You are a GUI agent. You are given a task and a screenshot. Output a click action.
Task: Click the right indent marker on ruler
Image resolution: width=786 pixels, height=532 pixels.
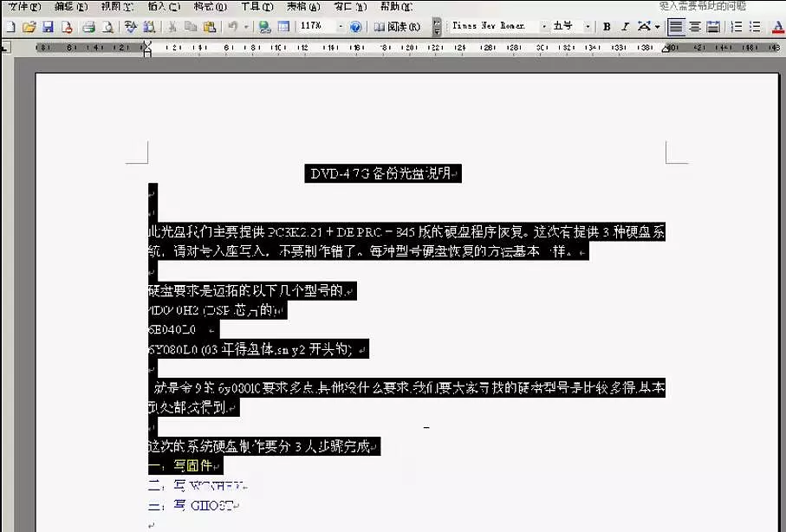pyautogui.click(x=666, y=49)
